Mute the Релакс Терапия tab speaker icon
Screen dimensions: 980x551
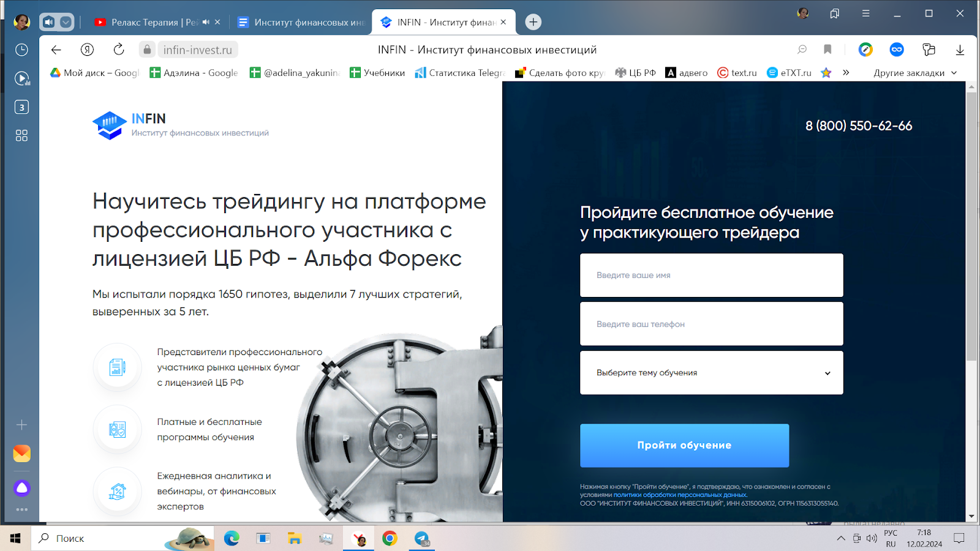point(206,22)
